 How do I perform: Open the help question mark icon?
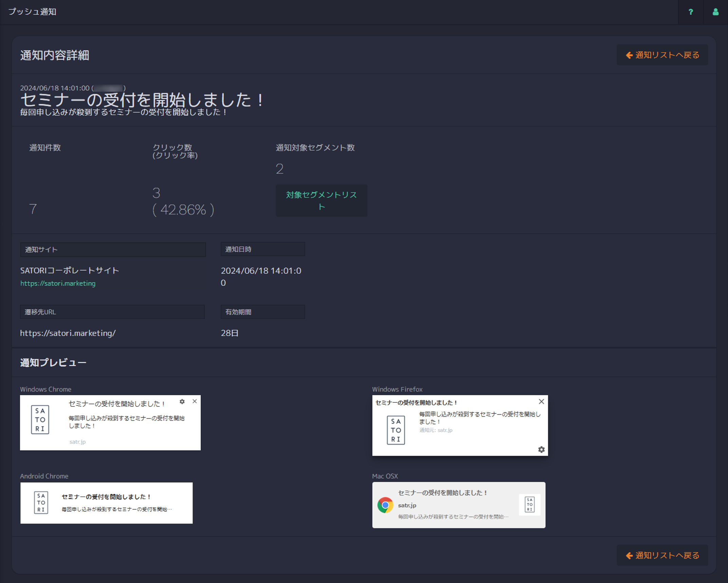click(691, 12)
